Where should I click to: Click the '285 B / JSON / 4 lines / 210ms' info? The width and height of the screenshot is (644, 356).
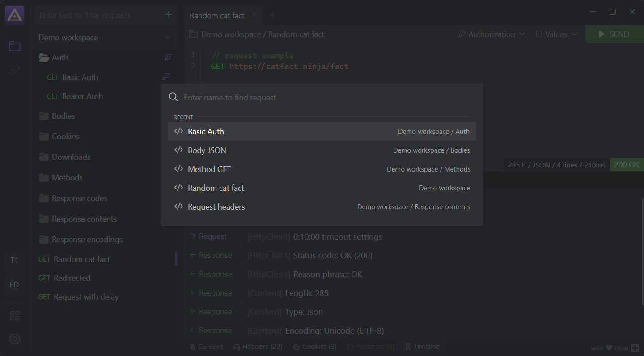point(556,165)
